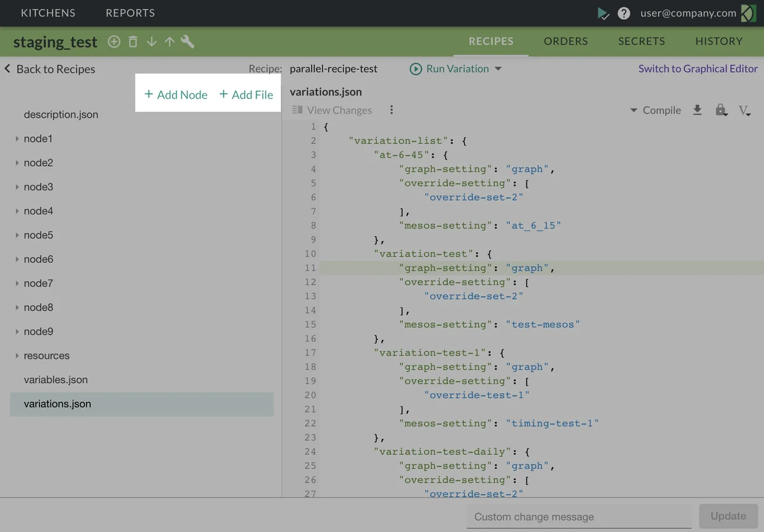The width and height of the screenshot is (764, 532).
Task: Click the up arrow icon beside staging_test
Action: 169,42
